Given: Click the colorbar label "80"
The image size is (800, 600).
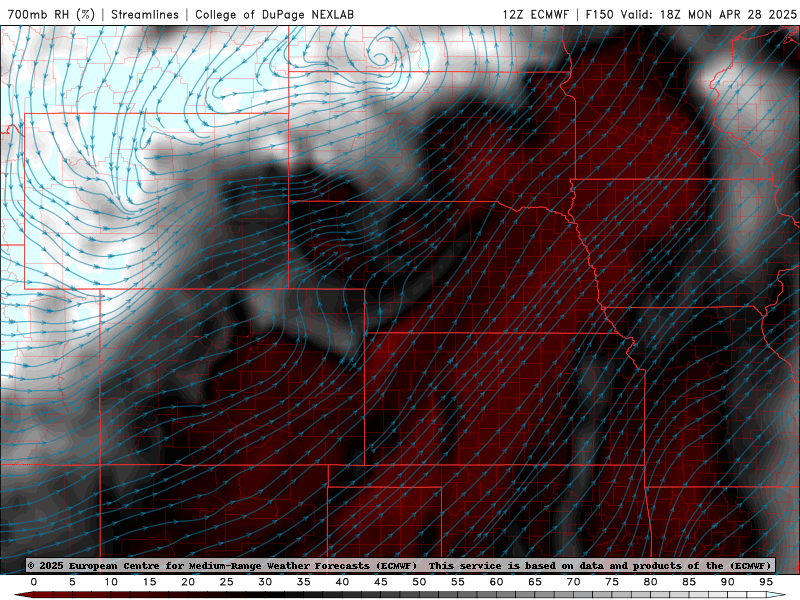Looking at the screenshot, I should (651, 582).
